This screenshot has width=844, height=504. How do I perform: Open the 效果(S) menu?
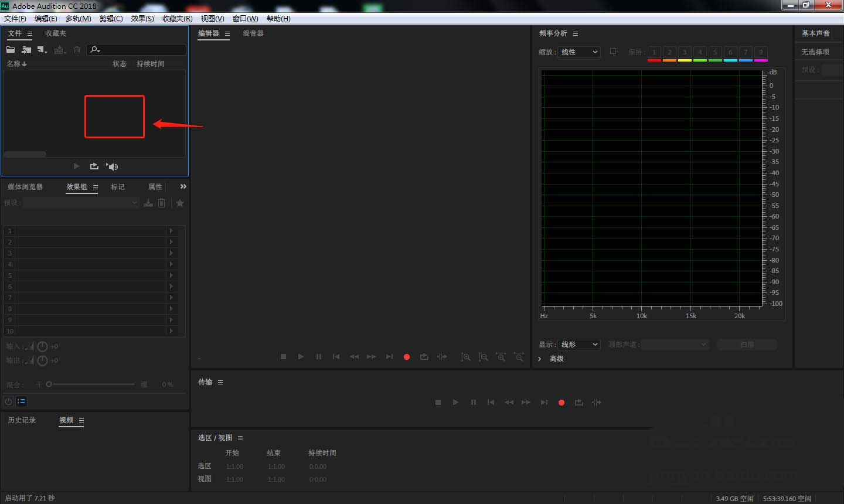142,19
